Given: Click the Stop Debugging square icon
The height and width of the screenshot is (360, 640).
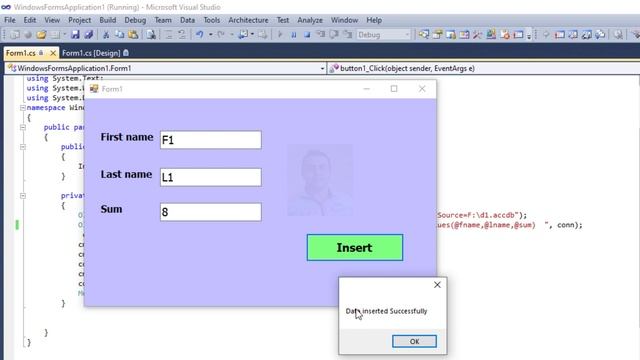Looking at the screenshot, I should (307, 35).
